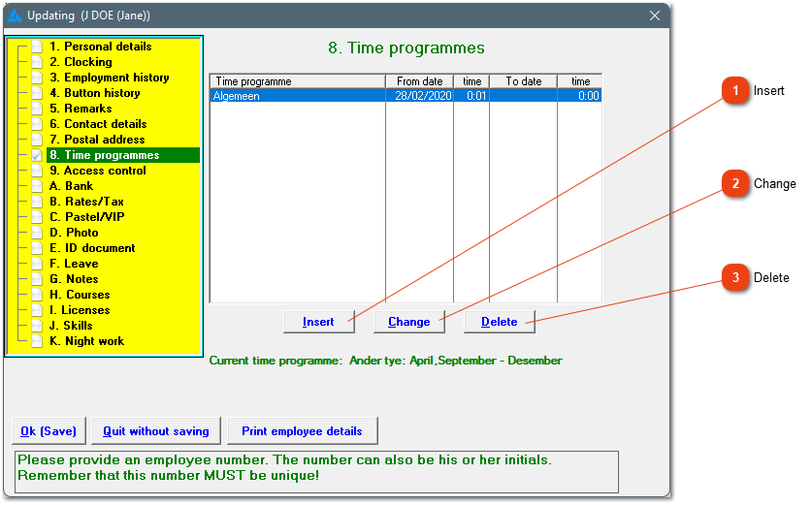The height and width of the screenshot is (505, 812).
Task: Click page icon beside H. Courses
Action: pyautogui.click(x=37, y=295)
